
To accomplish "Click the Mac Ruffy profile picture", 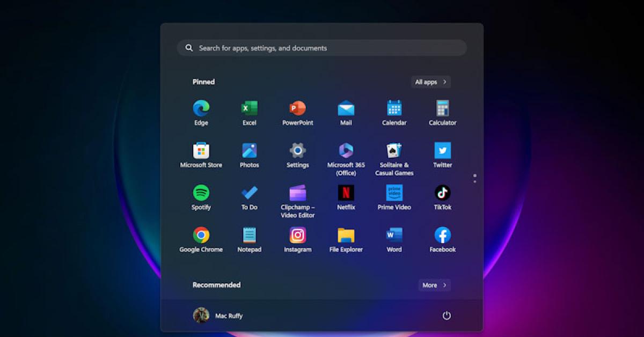I will point(201,316).
